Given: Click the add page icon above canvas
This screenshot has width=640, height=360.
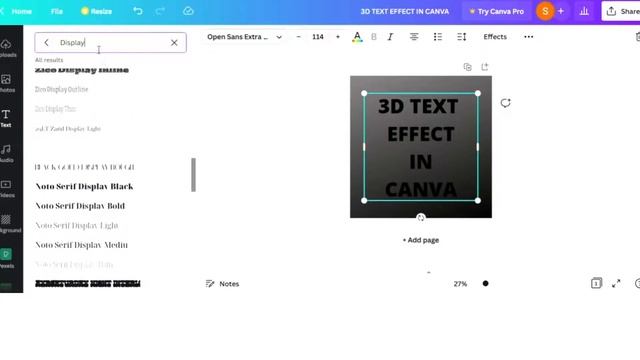Looking at the screenshot, I should click(x=484, y=67).
